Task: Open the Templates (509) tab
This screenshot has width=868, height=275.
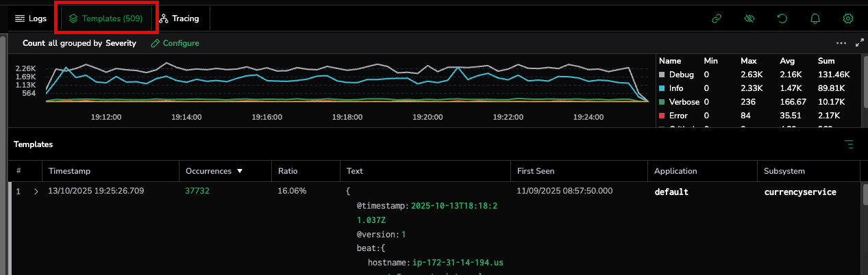Action: pos(106,18)
